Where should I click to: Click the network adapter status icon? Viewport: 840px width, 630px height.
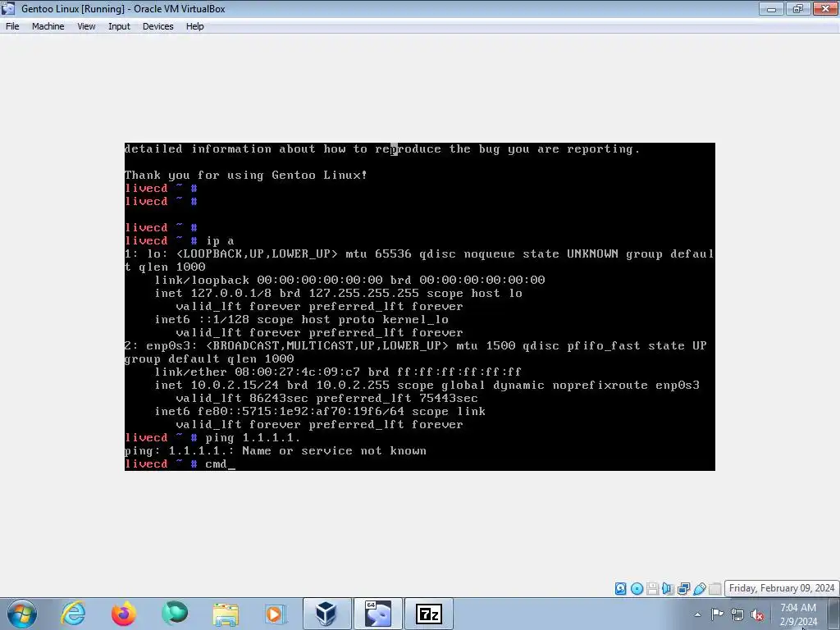pos(683,589)
